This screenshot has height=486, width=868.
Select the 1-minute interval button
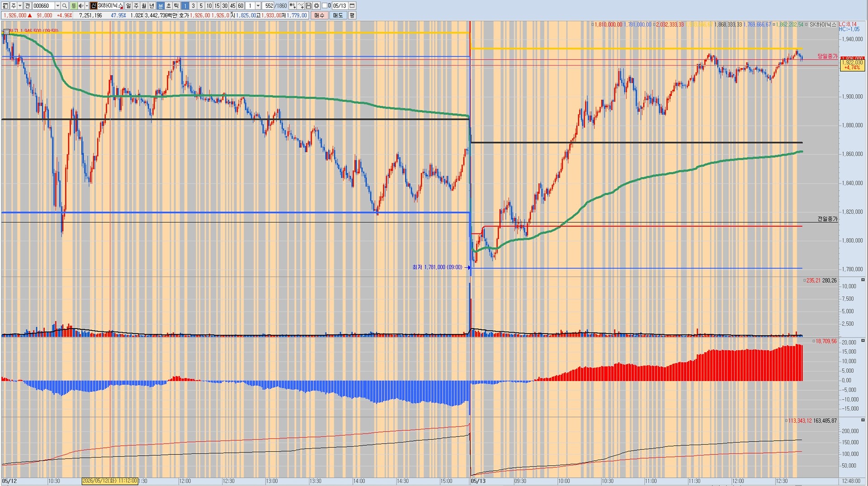(x=185, y=6)
